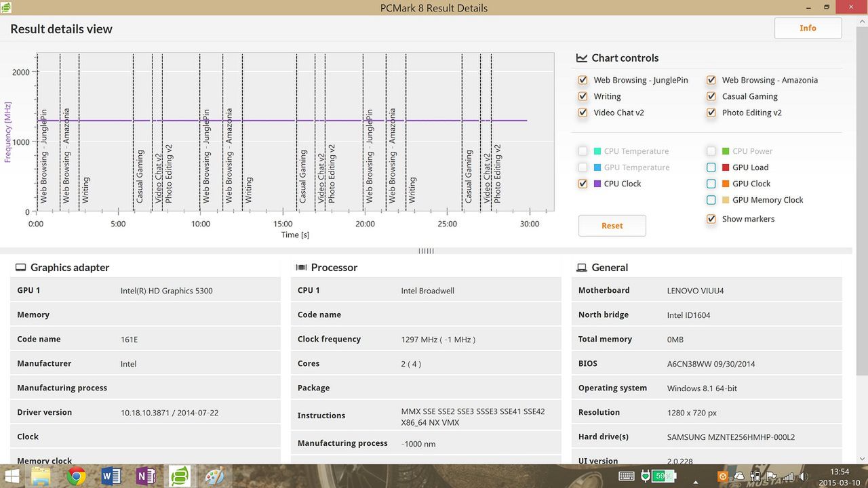Click the SAMSUNG MZNTE256HMHP-000L2 drive value
This screenshot has height=488, width=868.
731,437
